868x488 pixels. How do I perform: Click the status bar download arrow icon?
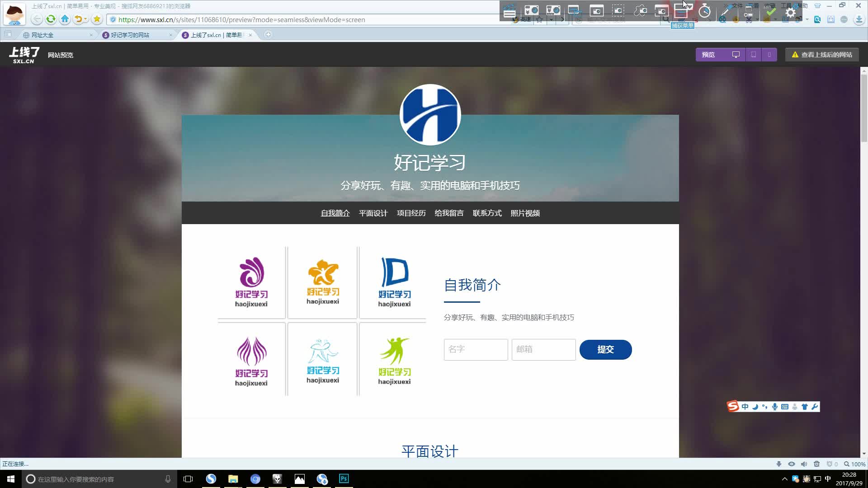779,464
